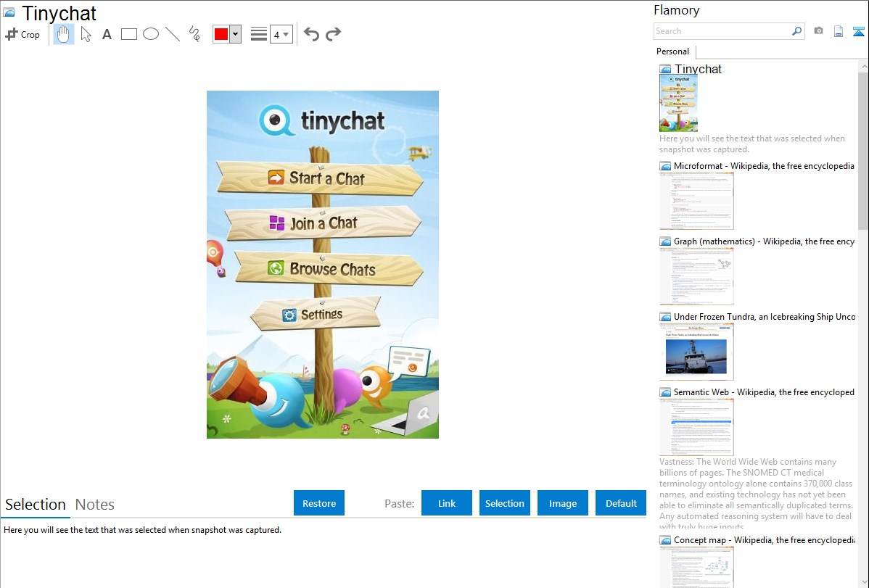Image resolution: width=869 pixels, height=588 pixels.
Task: Click the app icon beside main Tinychat heading
Action: (9, 12)
